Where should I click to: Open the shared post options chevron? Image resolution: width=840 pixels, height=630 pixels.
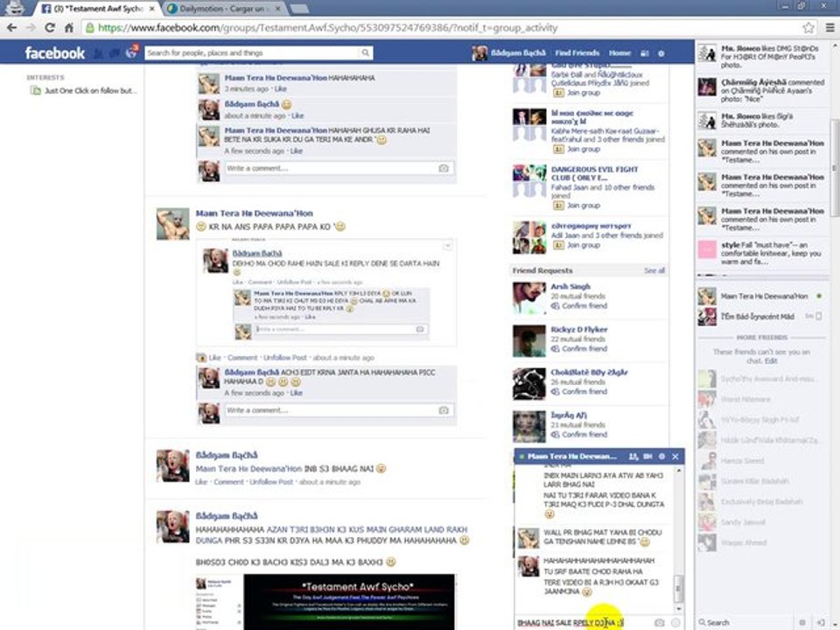pyautogui.click(x=447, y=246)
